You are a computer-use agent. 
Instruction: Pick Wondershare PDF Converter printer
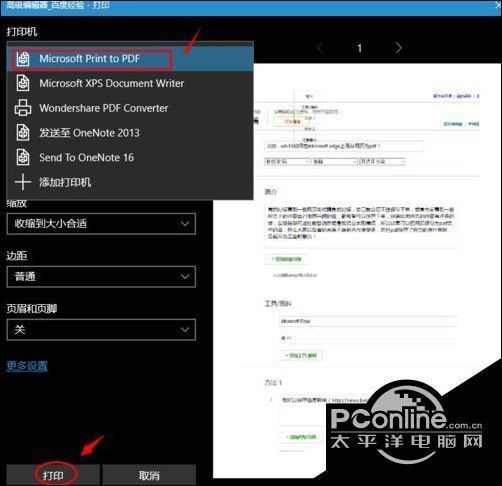click(130, 108)
